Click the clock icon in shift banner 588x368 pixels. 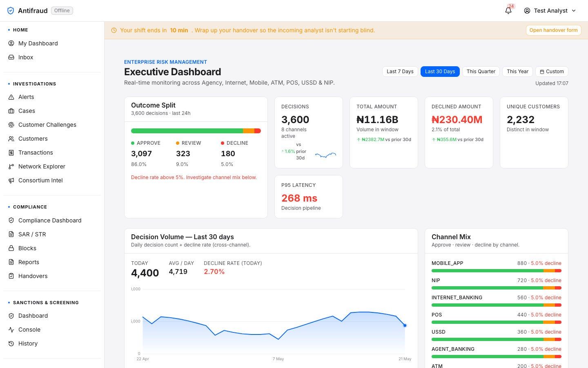114,30
